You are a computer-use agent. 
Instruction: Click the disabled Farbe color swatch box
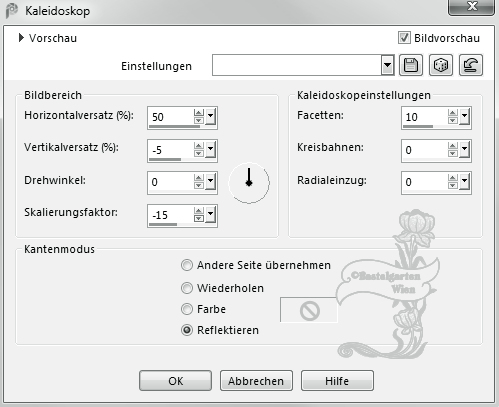tap(309, 310)
